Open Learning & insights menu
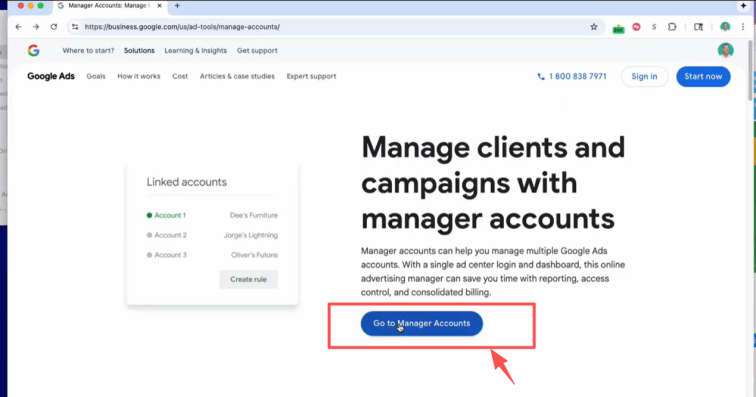 tap(196, 51)
